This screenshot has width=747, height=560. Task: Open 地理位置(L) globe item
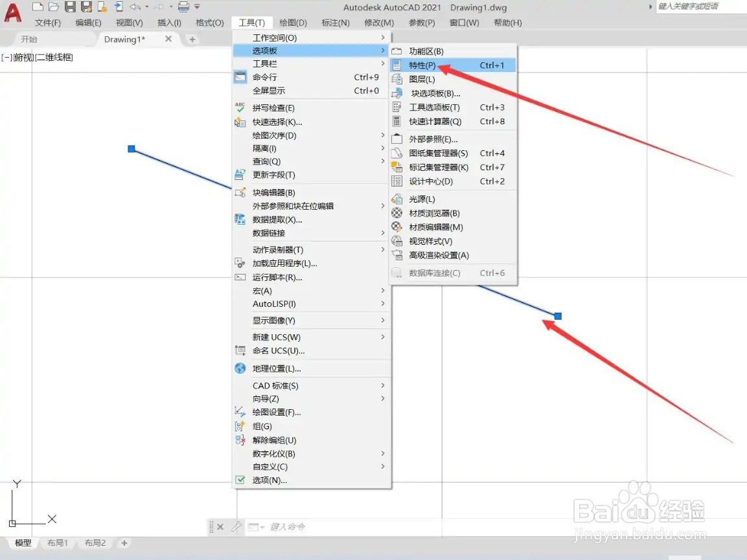click(x=312, y=368)
